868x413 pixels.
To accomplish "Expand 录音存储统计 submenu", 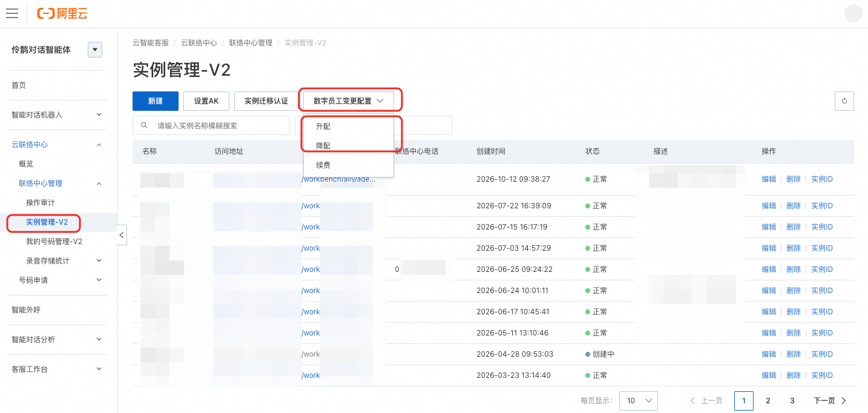I will point(99,260).
